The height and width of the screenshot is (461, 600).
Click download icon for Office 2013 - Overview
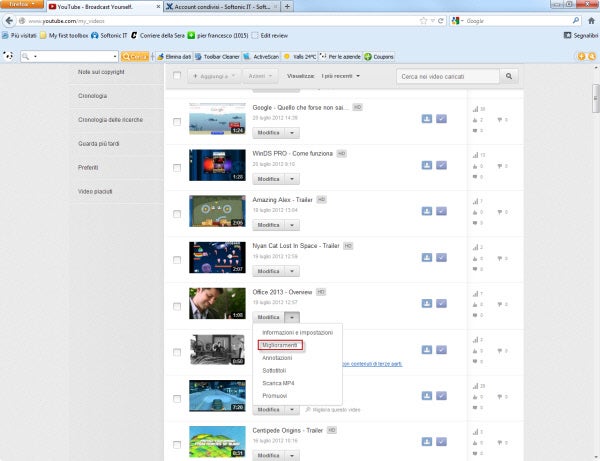[427, 303]
